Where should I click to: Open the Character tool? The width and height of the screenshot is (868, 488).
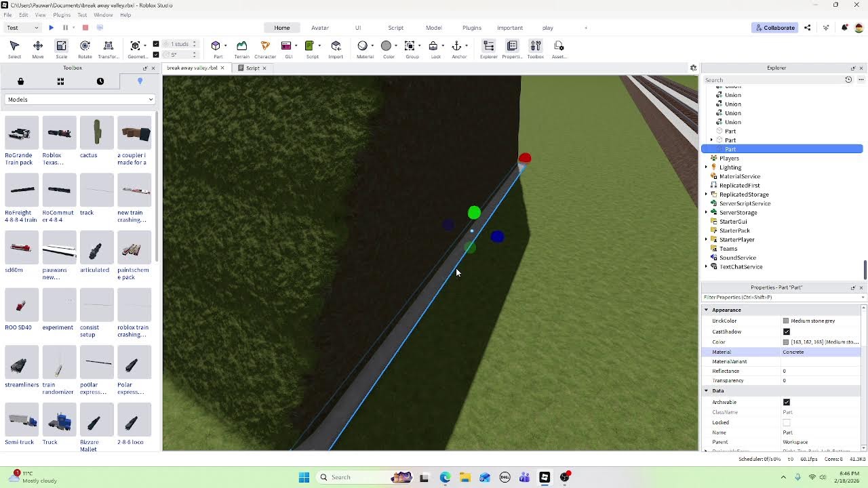click(265, 49)
